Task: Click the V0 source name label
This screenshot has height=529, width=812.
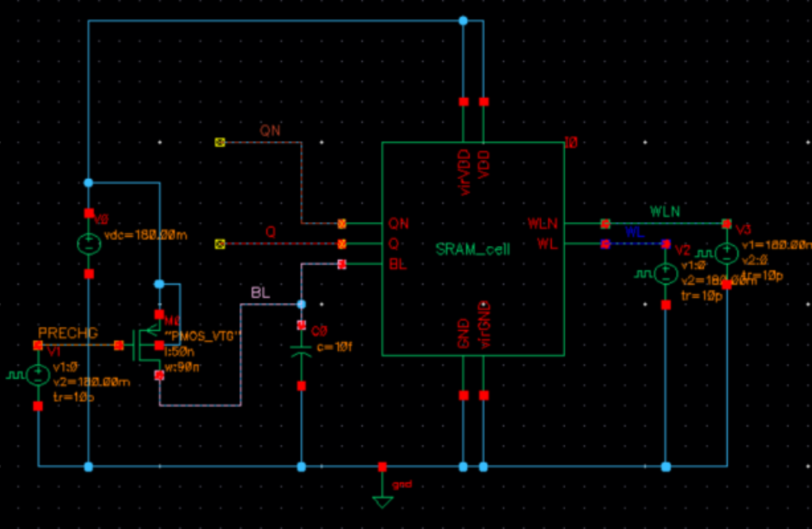Action: [x=101, y=219]
